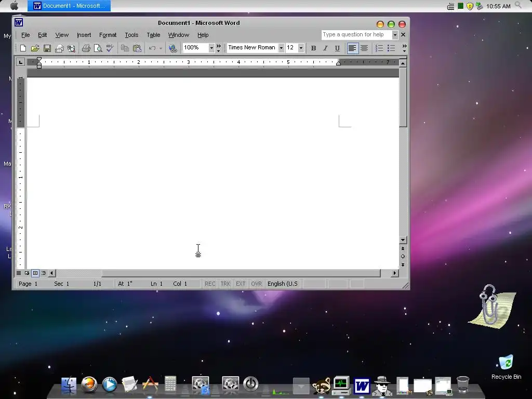Click the Undo arrow icon
Viewport: 532px width, 399px height.
point(152,48)
